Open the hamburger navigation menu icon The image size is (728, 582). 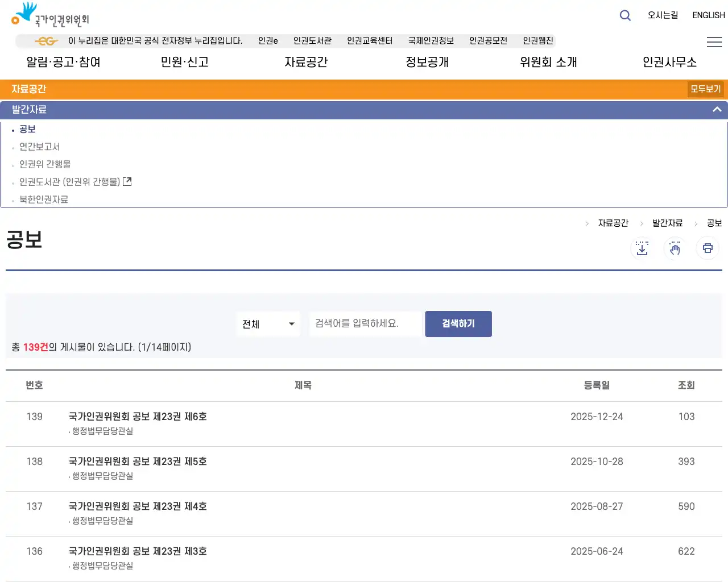(714, 42)
